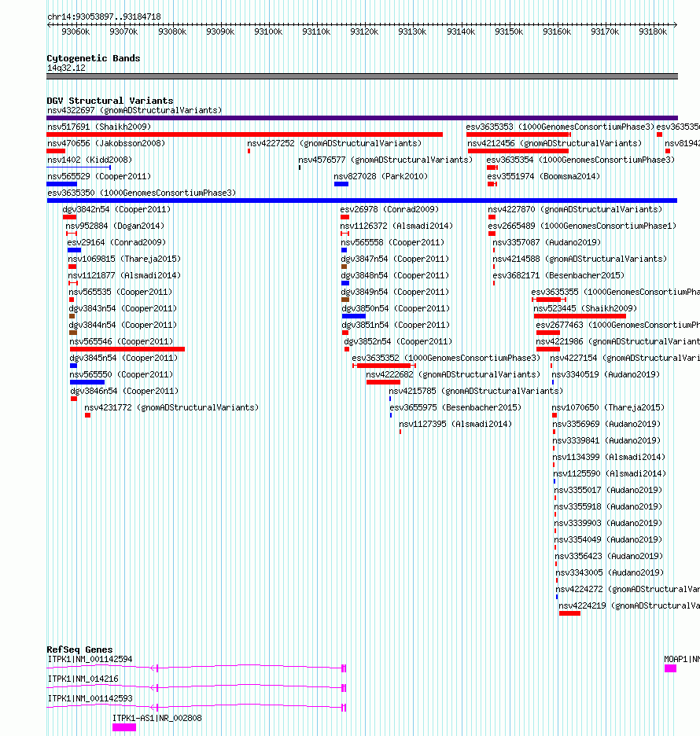
Task: Select nsv523445 (Shaikh2009) label
Action: pyautogui.click(x=585, y=308)
